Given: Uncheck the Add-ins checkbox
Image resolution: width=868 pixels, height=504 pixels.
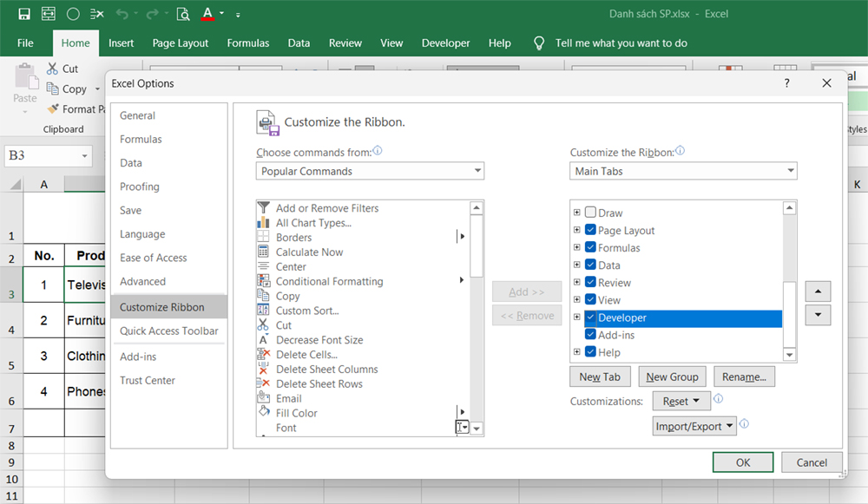Looking at the screenshot, I should (589, 334).
